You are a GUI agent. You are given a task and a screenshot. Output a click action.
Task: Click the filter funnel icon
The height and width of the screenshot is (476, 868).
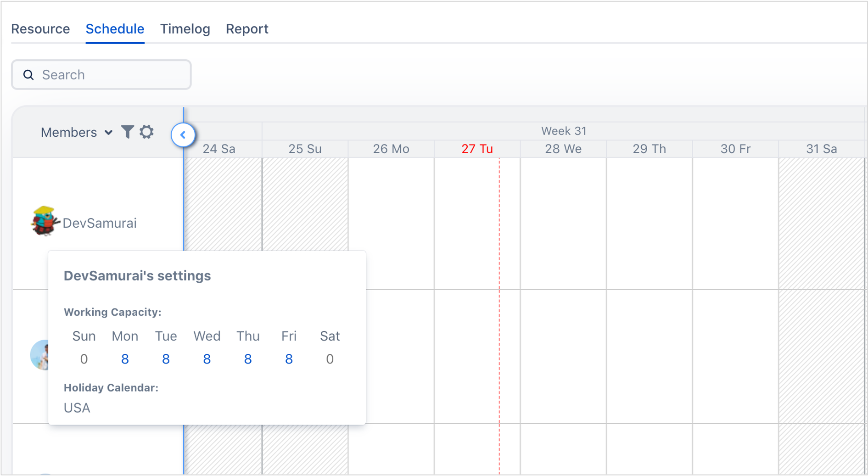(127, 132)
